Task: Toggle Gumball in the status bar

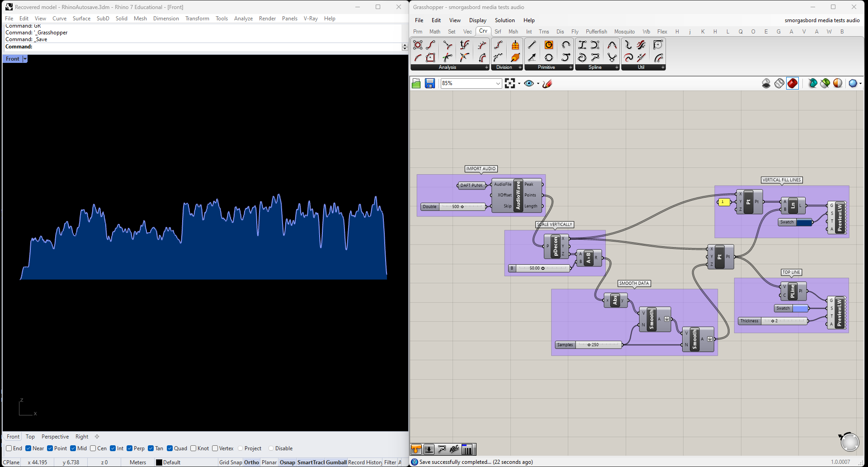Action: 336,462
